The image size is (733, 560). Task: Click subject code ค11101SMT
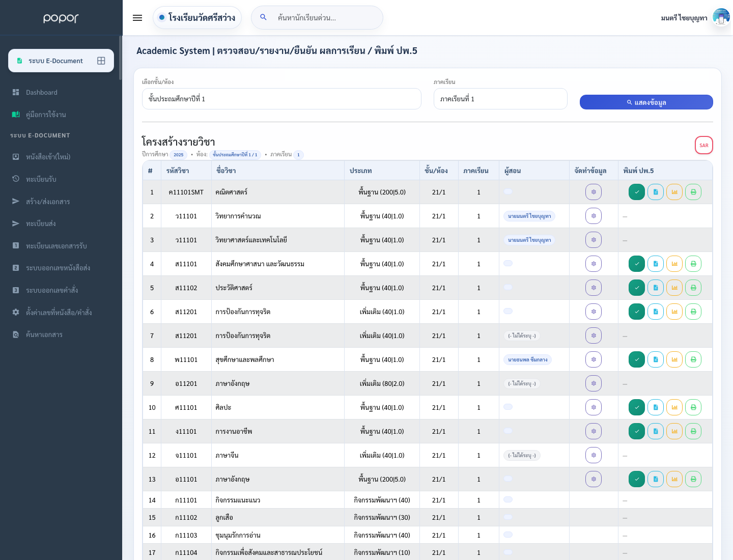point(186,192)
